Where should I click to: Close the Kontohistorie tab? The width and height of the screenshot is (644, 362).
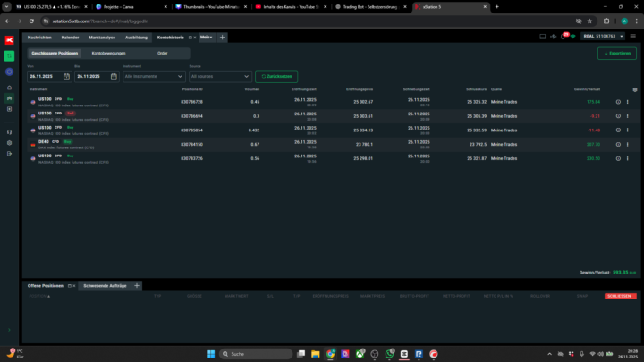pos(195,38)
